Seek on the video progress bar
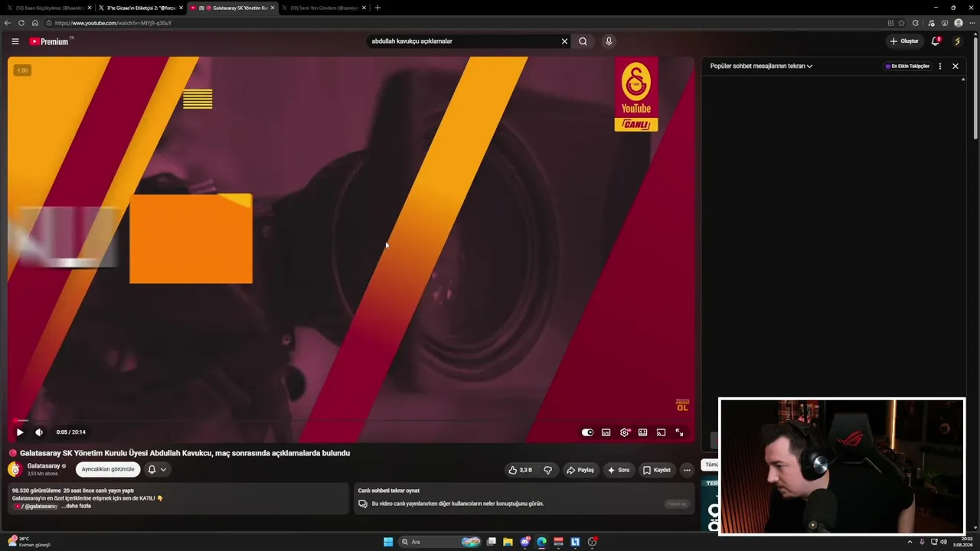This screenshot has height=551, width=980. [x=351, y=420]
